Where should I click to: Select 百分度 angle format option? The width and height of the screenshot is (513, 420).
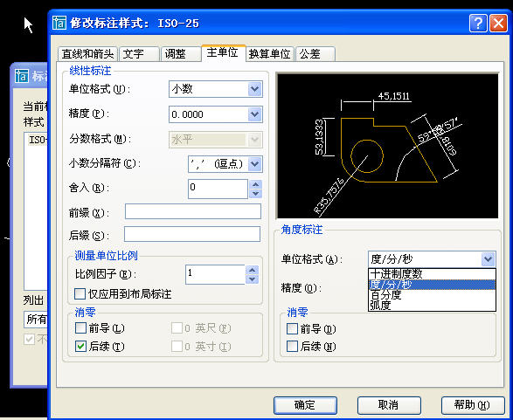(x=432, y=295)
